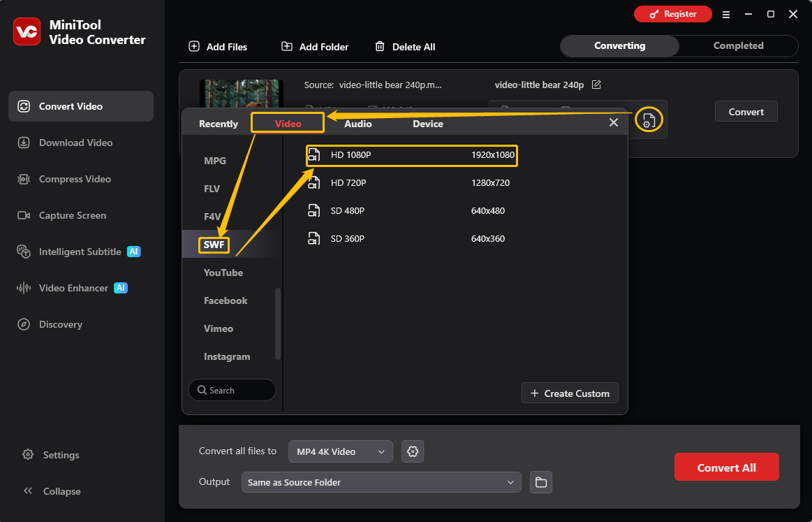The height and width of the screenshot is (522, 812).
Task: Click output name video-little bear 240p
Action: tap(539, 85)
